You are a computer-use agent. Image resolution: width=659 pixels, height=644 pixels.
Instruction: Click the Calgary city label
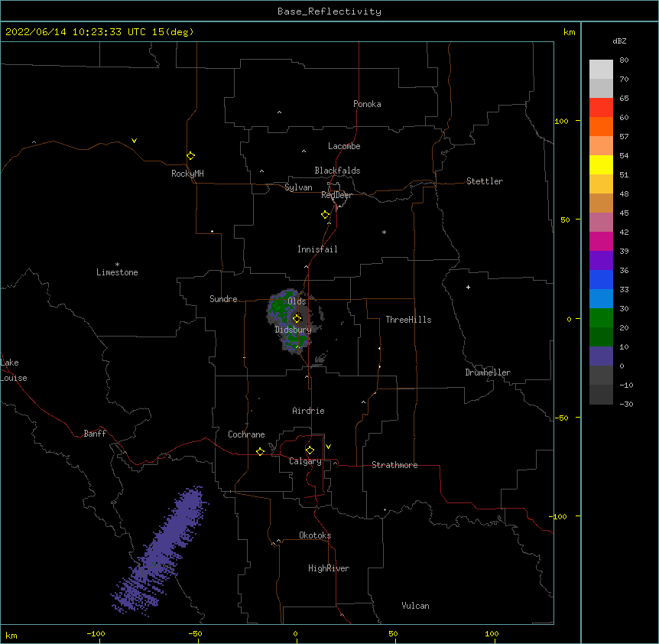pos(305,461)
